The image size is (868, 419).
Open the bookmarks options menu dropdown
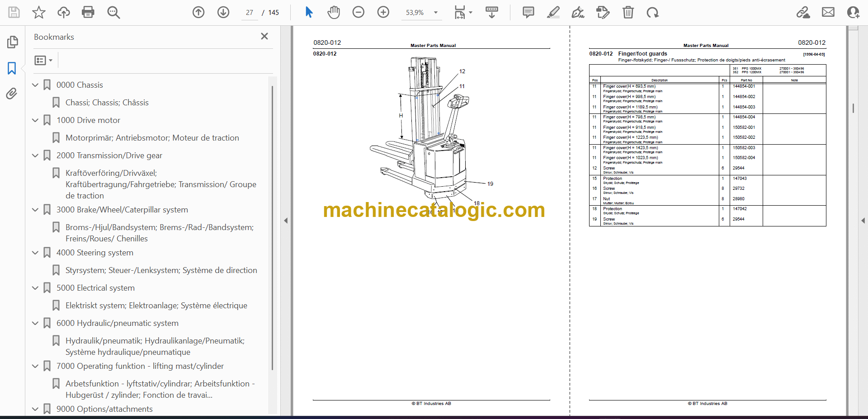tap(44, 60)
